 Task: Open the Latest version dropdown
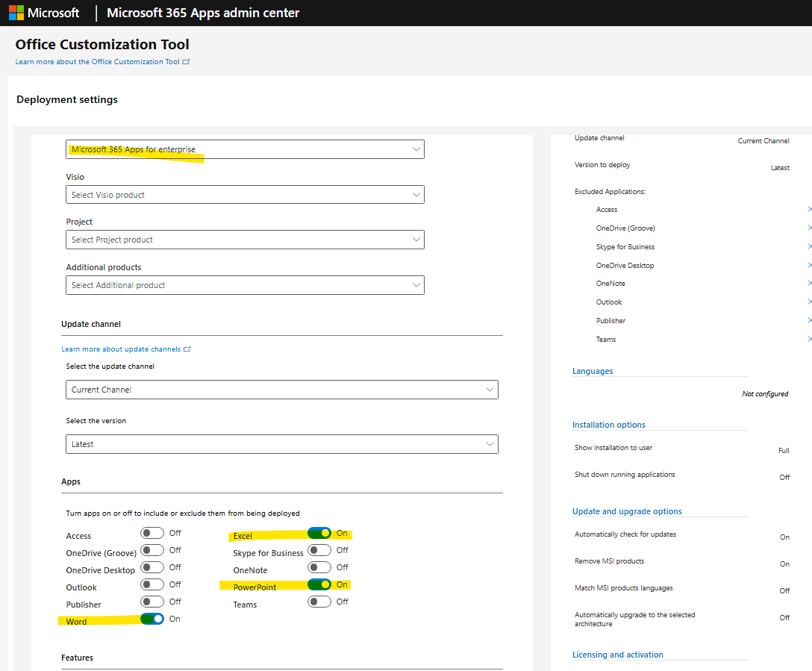pyautogui.click(x=281, y=444)
